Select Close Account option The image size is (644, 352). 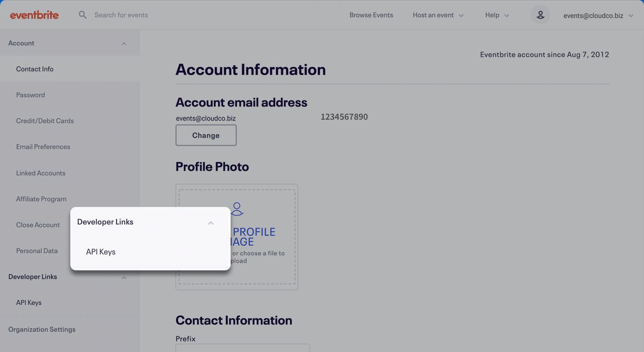pyautogui.click(x=38, y=225)
